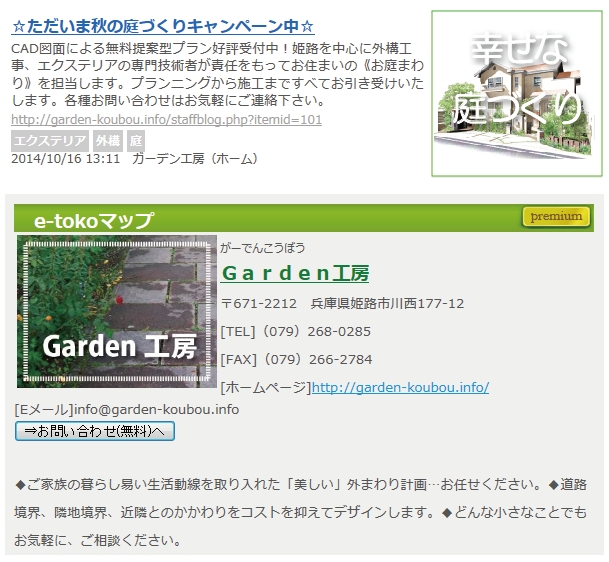Open the staffblog.php?itemid=101 URL link
Viewport: 609px width, 562px height.
point(166,119)
